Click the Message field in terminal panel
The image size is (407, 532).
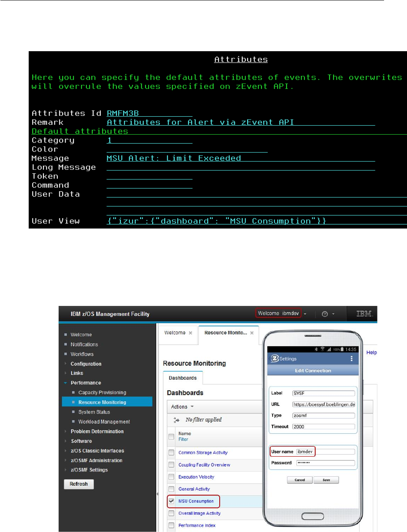241,158
